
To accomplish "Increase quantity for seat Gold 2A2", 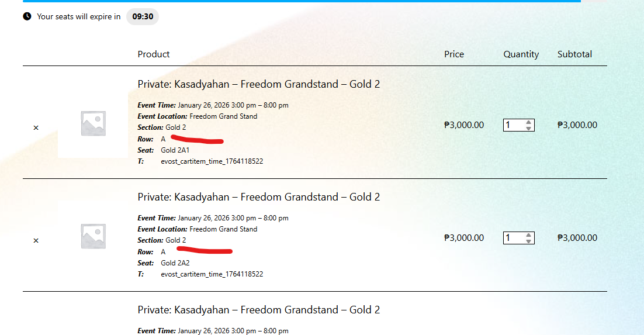I will point(528,235).
